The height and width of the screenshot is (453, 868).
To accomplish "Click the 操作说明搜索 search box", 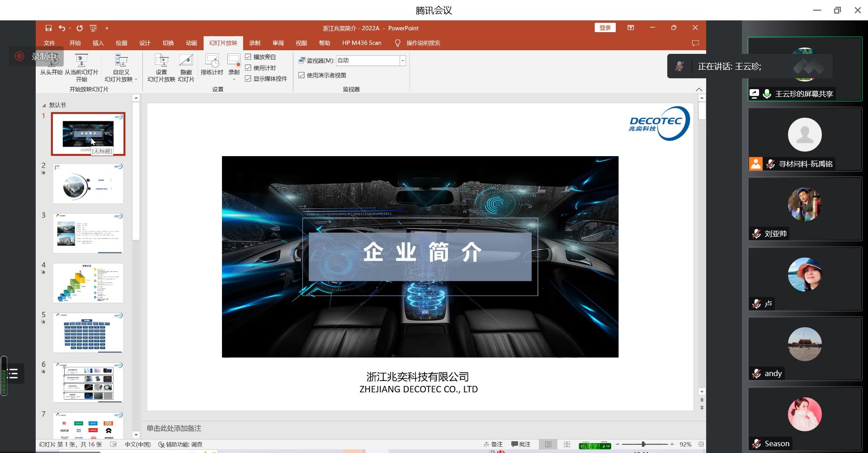I will [x=423, y=43].
